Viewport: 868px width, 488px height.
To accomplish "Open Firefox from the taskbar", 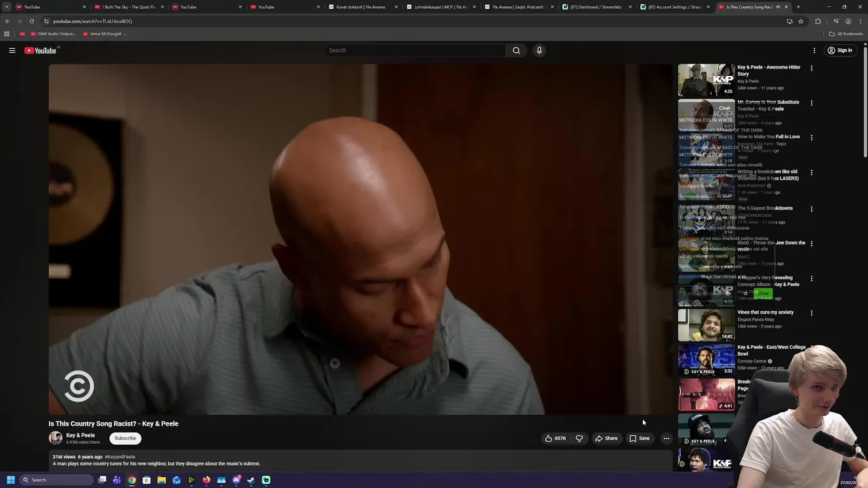I will [206, 480].
